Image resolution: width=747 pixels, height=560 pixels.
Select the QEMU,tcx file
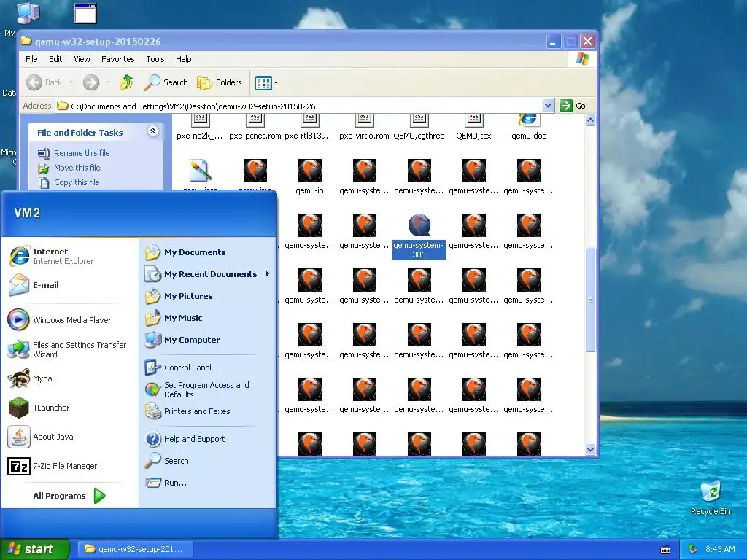[473, 127]
